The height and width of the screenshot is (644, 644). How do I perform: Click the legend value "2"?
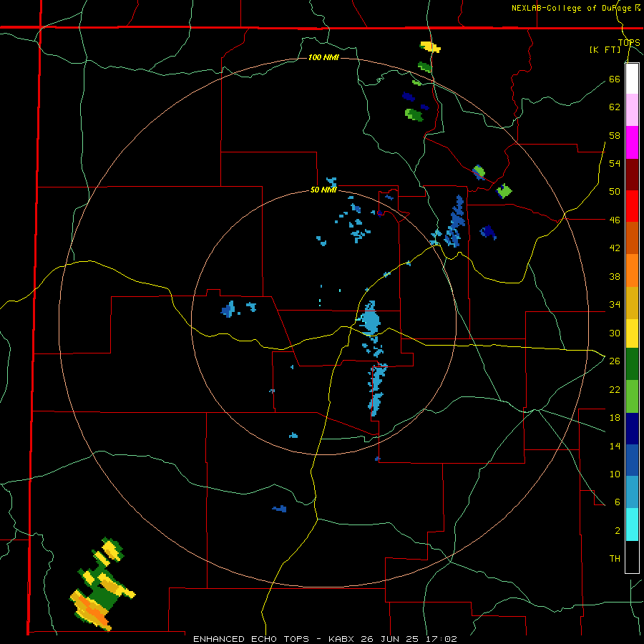[617, 531]
